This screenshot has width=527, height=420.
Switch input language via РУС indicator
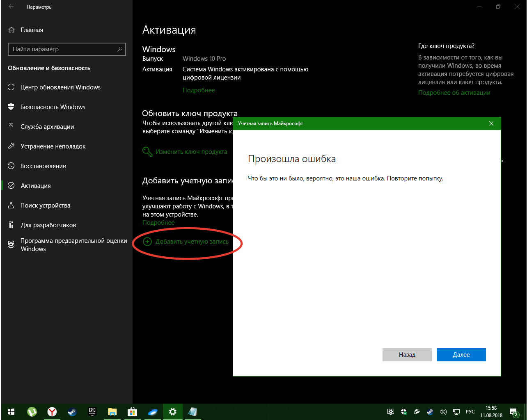click(470, 412)
